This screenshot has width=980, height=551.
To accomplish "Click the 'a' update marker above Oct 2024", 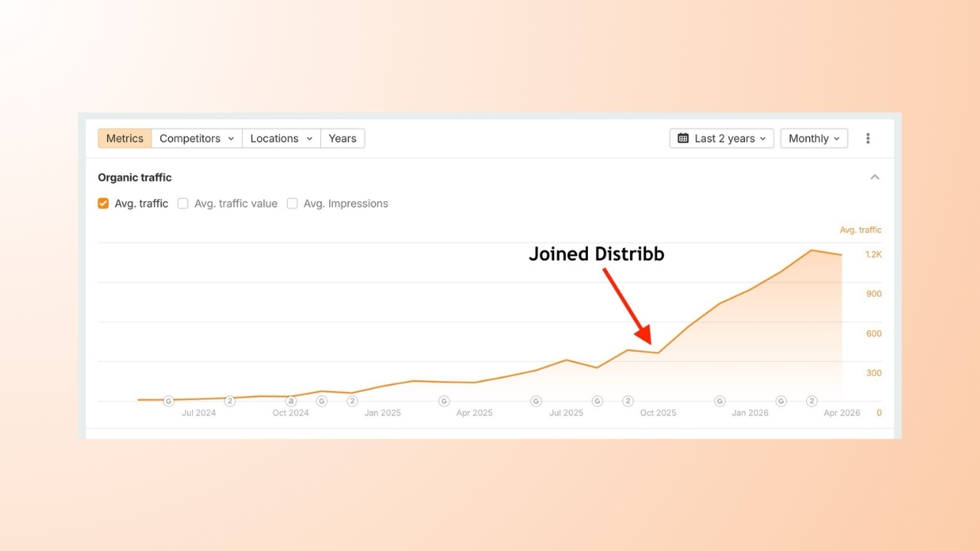I will coord(291,401).
